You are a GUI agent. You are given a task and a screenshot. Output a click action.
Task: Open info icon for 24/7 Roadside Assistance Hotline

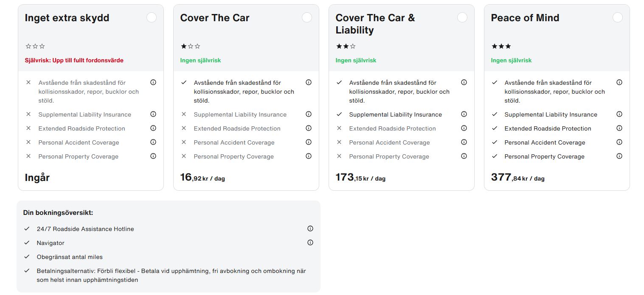click(x=310, y=228)
